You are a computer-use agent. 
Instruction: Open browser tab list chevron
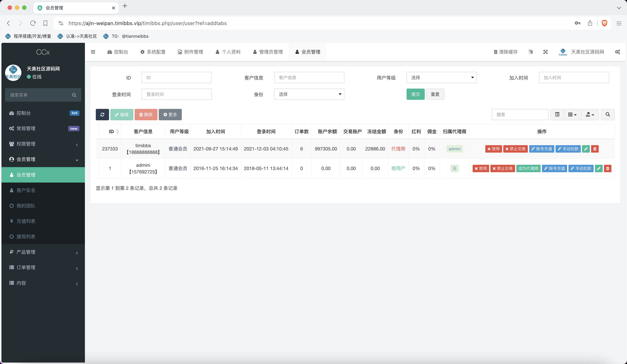pos(619,8)
